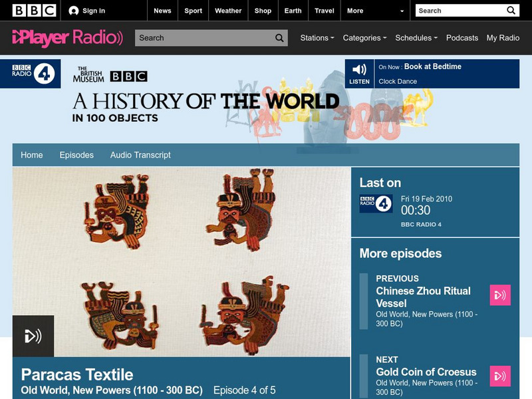Screen dimensions: 532x399
Task: Play the Chinese Zhou Ritual Vessel episode icon
Action: [500, 295]
